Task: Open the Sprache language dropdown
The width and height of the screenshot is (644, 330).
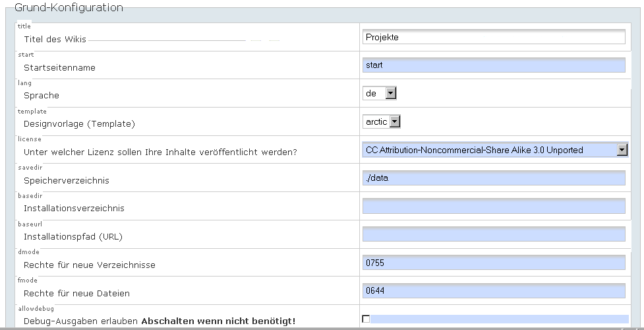Action: 380,94
